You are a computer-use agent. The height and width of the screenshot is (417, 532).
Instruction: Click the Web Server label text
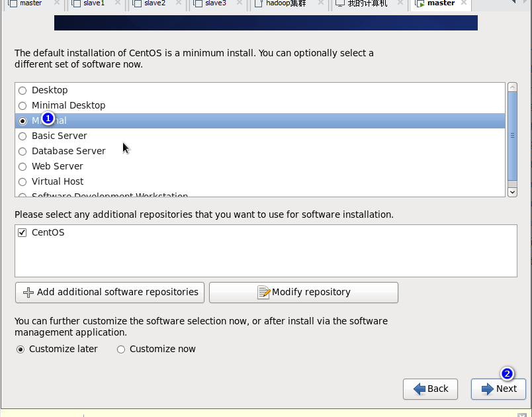click(58, 166)
